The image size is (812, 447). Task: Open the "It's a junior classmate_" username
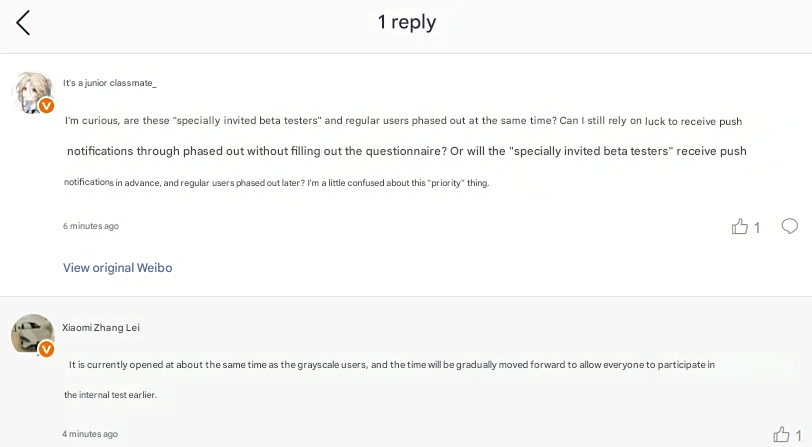tap(109, 83)
